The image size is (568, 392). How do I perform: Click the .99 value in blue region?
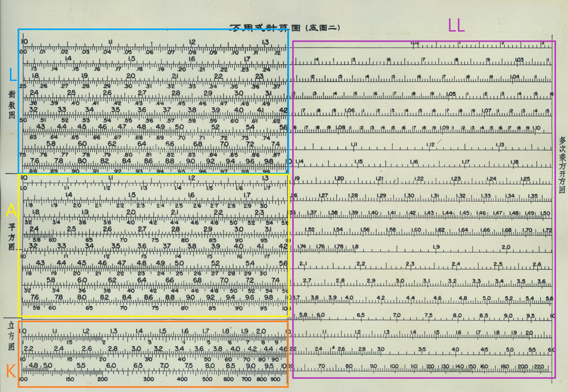click(x=266, y=171)
